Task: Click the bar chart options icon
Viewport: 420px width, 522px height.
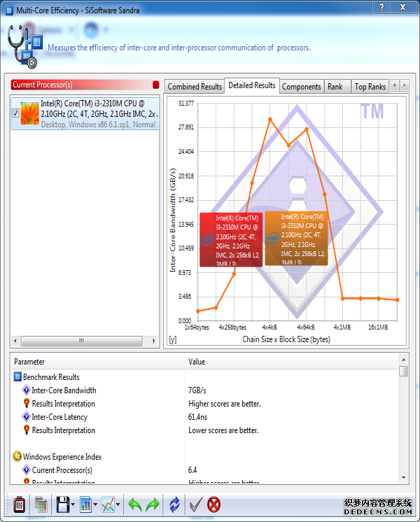Action: click(x=85, y=505)
